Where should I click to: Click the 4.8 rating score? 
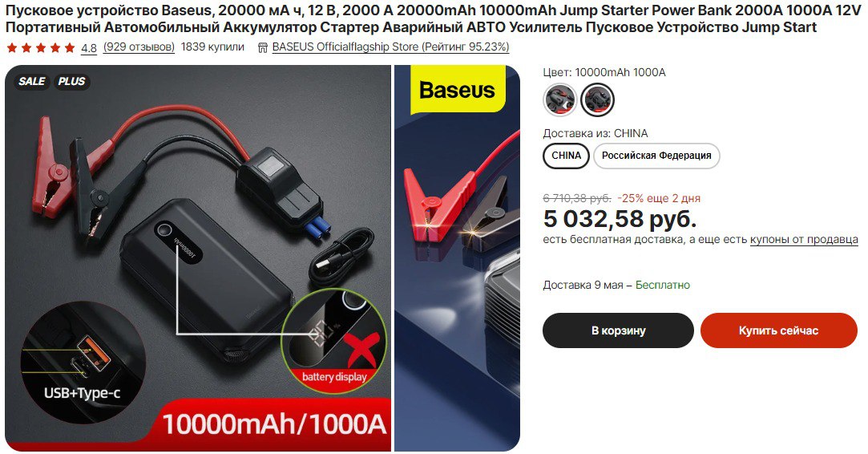pos(89,48)
